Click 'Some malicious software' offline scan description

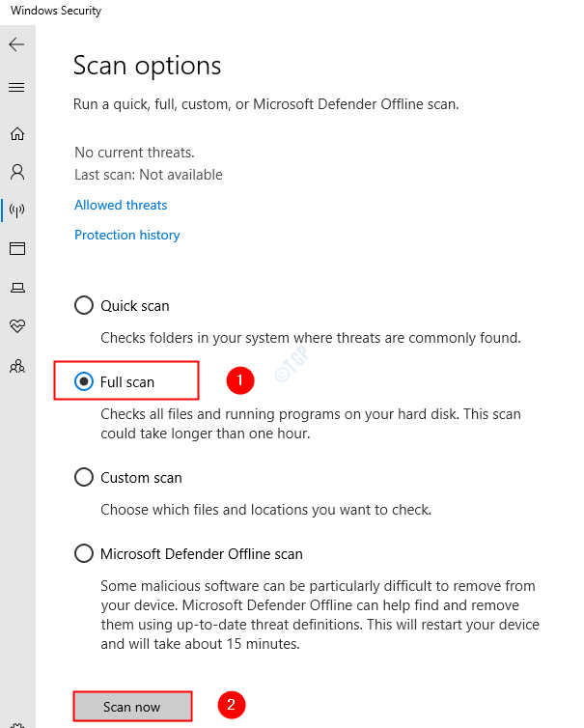point(320,615)
